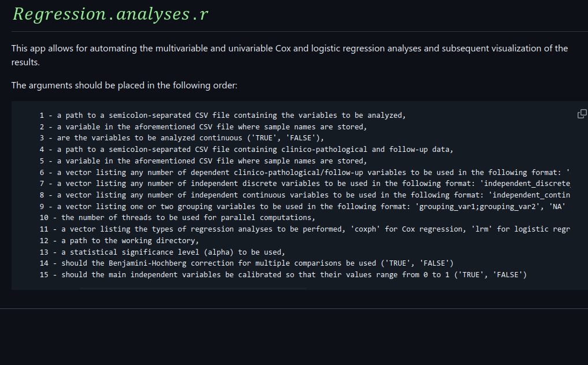Click the code block horizontal scrollbar
This screenshot has height=365, width=588.
coord(193,288)
